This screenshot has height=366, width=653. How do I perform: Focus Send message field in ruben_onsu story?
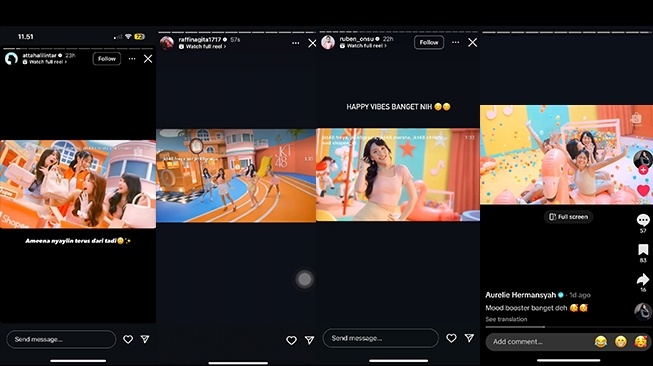(381, 338)
